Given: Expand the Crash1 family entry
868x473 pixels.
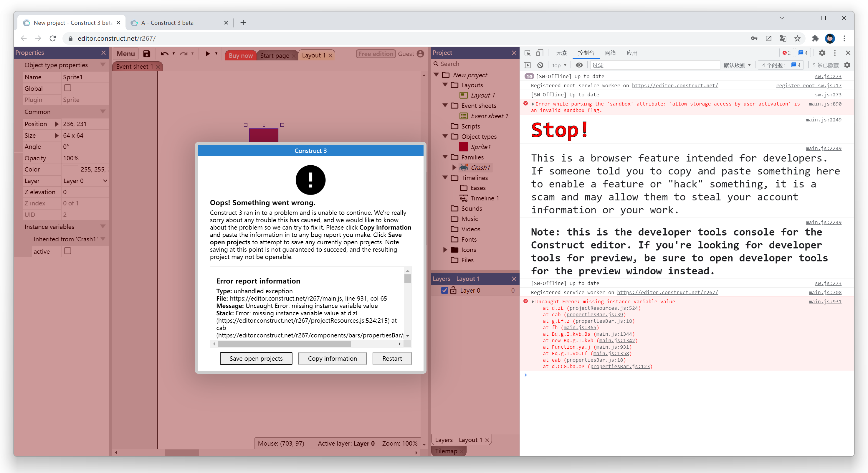Looking at the screenshot, I should coord(454,167).
